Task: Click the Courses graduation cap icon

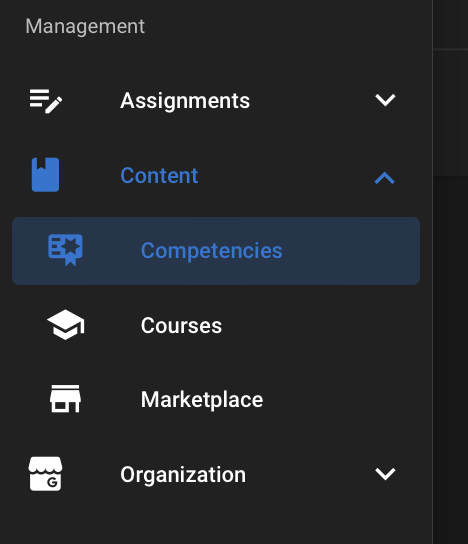Action: tap(66, 325)
